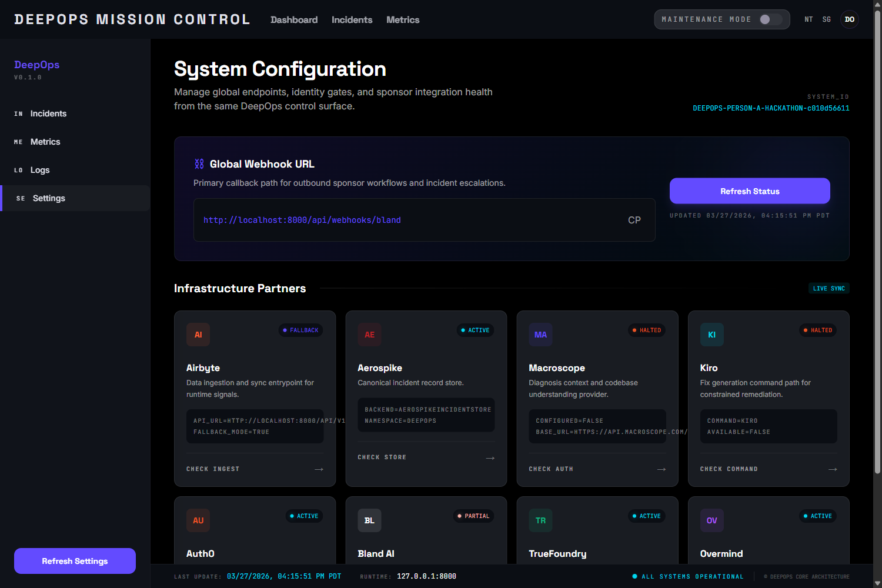882x588 pixels.
Task: Click Check Command on the Kiro card
Action: (x=729, y=469)
